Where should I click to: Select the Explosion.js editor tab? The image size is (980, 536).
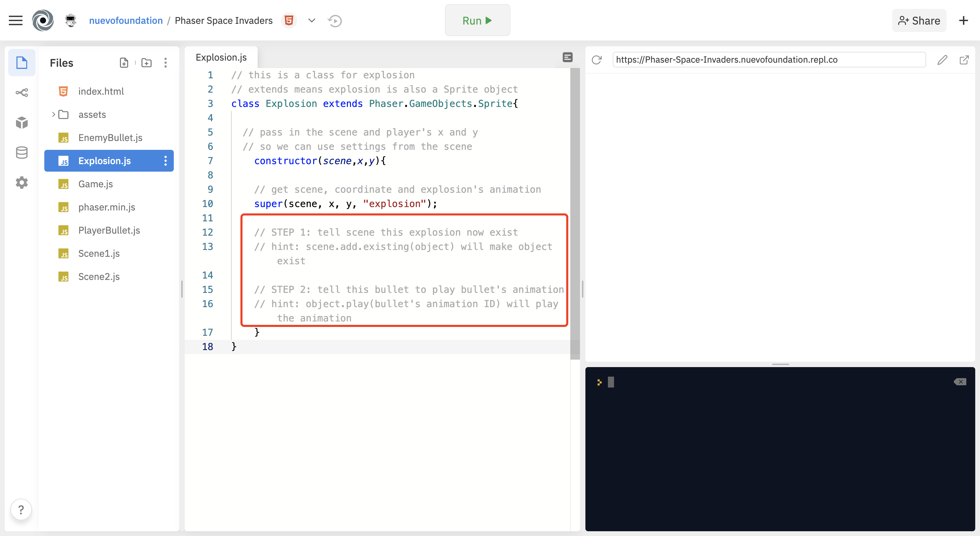pos(221,58)
